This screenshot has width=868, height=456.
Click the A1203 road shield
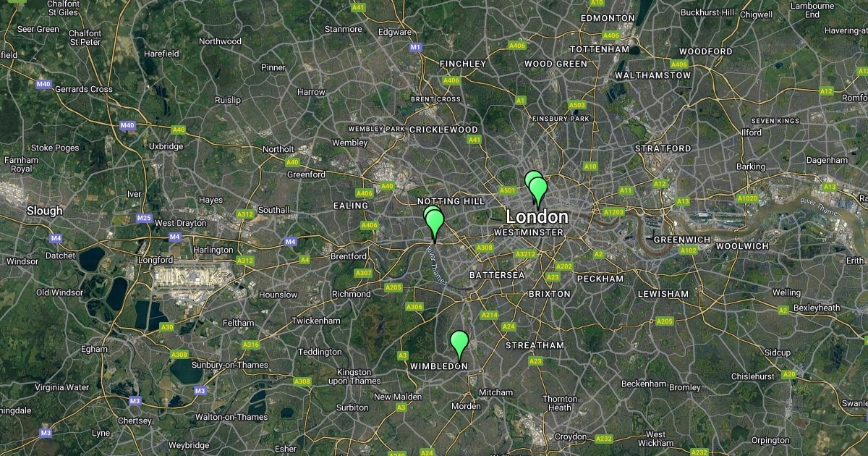(613, 211)
